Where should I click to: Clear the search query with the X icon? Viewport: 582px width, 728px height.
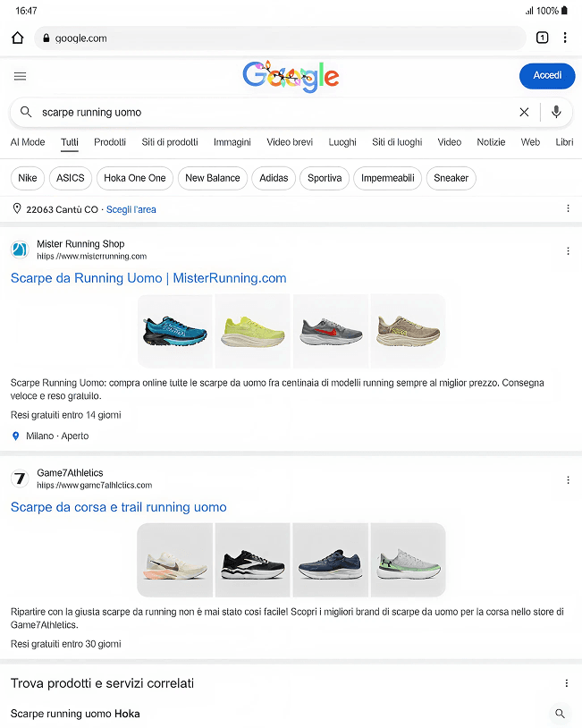[x=524, y=112]
